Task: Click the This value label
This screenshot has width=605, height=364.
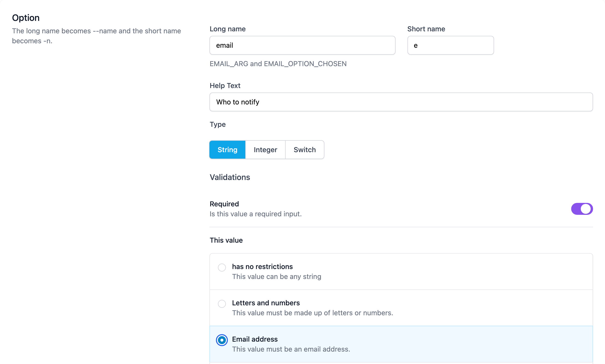Action: (x=226, y=240)
